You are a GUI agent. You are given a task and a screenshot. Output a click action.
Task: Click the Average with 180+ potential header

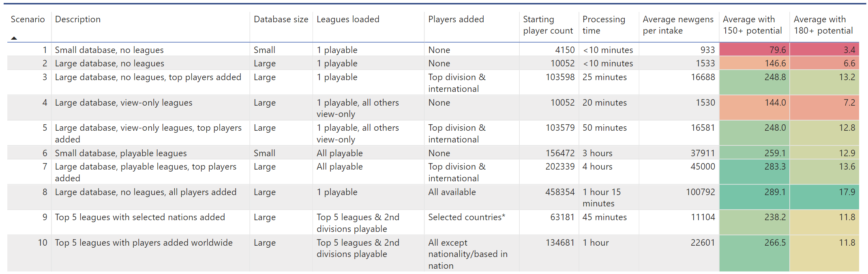823,25
